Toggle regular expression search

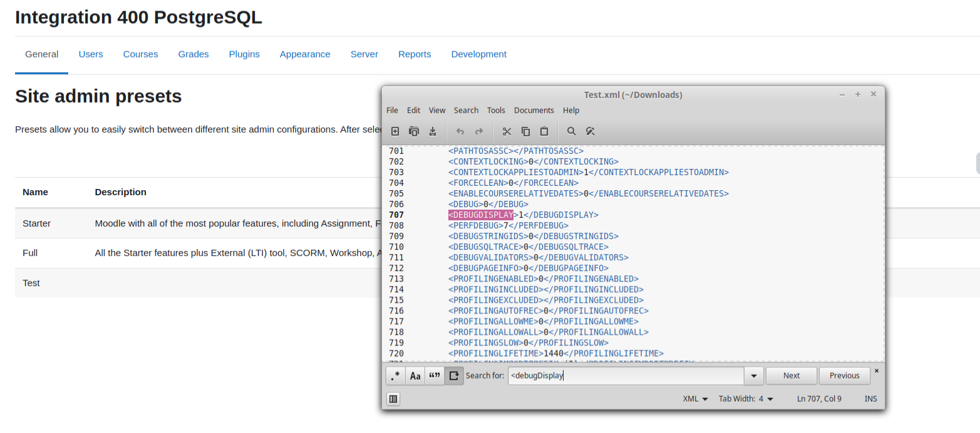click(x=396, y=375)
